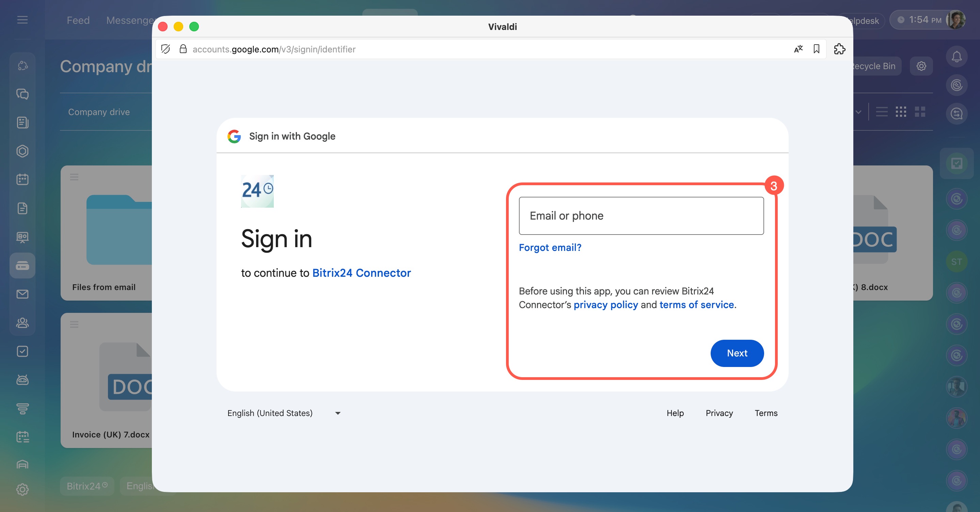Click the hamburger menu at top left
This screenshot has width=980, height=512.
click(22, 20)
